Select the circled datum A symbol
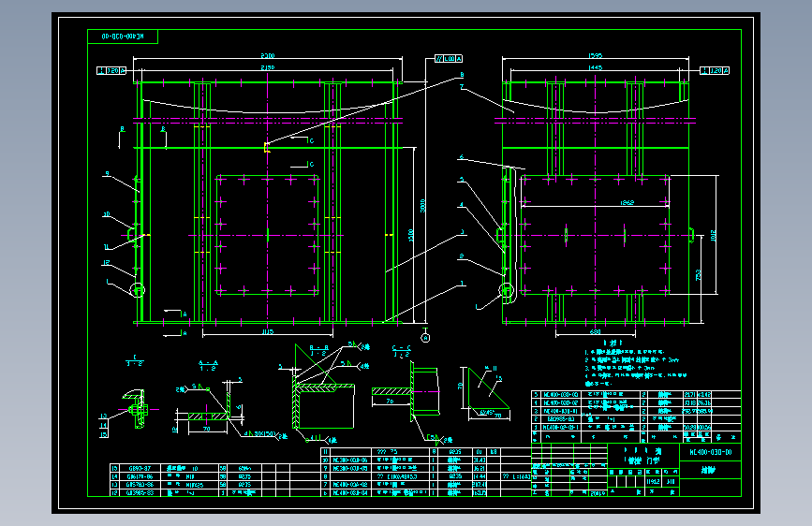The image size is (812, 526). tap(425, 338)
